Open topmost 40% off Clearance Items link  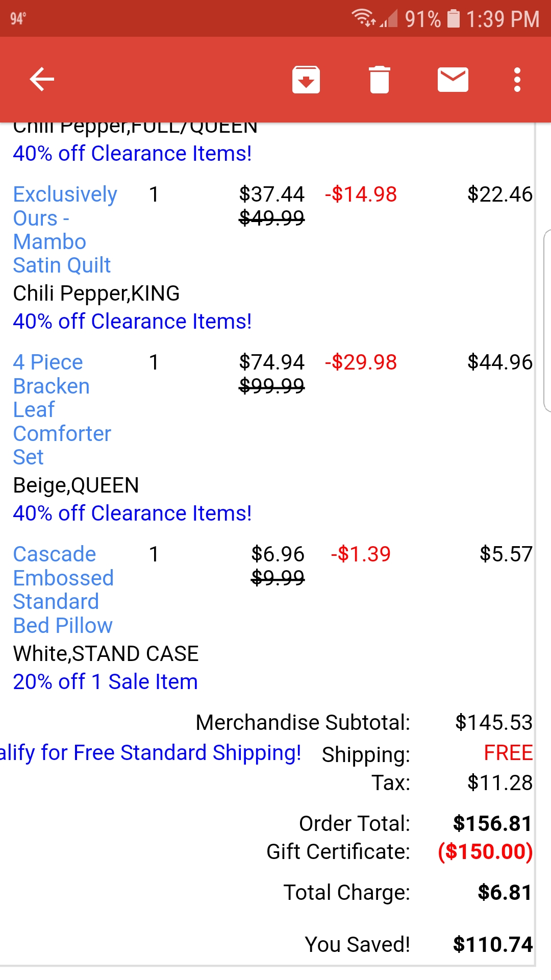[133, 154]
